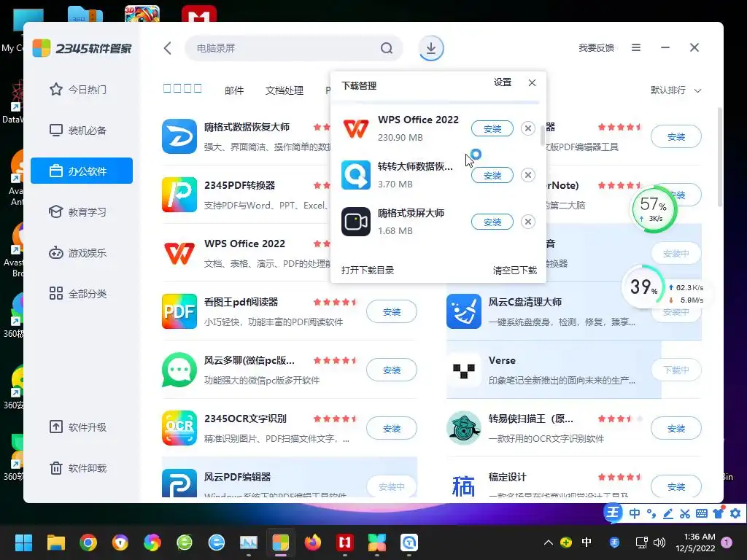Click WPS Office 2022 icon in app list
The image size is (747, 560).
(179, 253)
